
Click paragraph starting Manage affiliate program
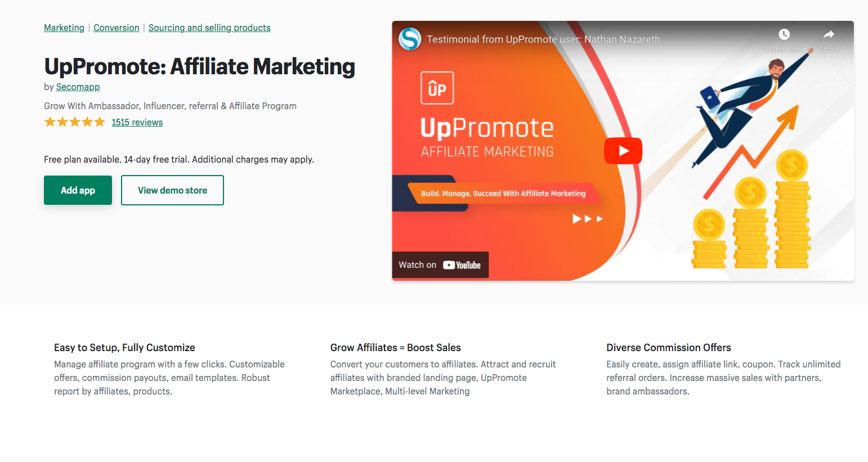click(x=169, y=378)
